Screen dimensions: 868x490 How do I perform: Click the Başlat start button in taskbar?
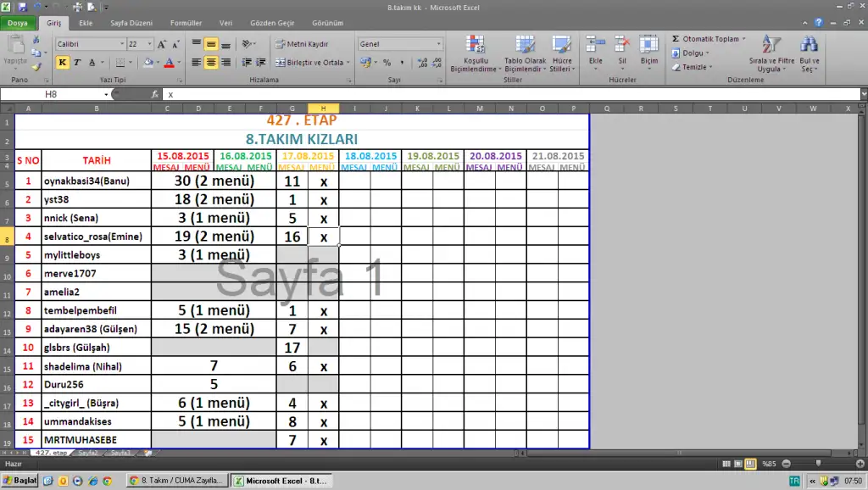(19, 480)
